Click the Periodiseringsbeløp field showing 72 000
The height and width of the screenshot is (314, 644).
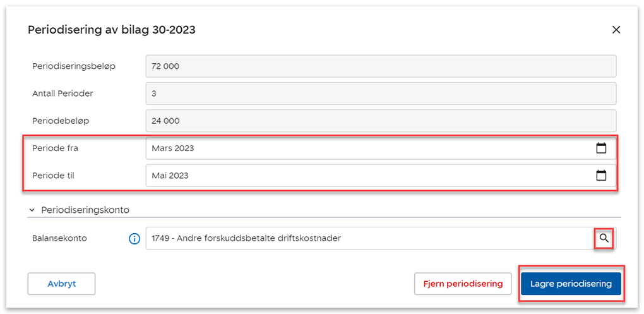coord(379,66)
